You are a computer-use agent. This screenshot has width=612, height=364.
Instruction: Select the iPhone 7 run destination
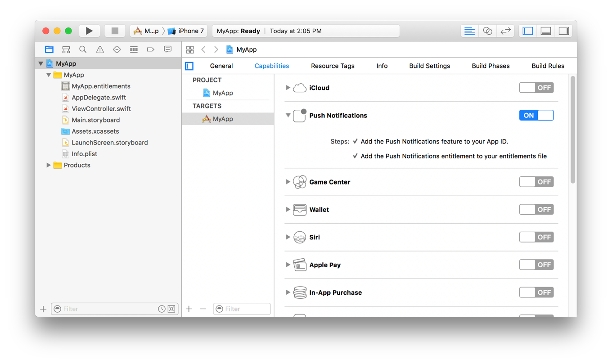point(186,31)
